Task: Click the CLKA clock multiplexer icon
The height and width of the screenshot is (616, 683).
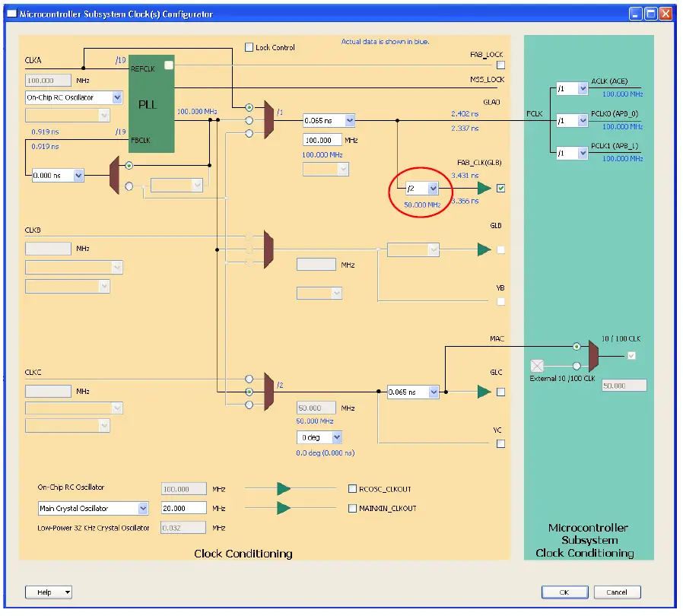Action: tap(268, 119)
